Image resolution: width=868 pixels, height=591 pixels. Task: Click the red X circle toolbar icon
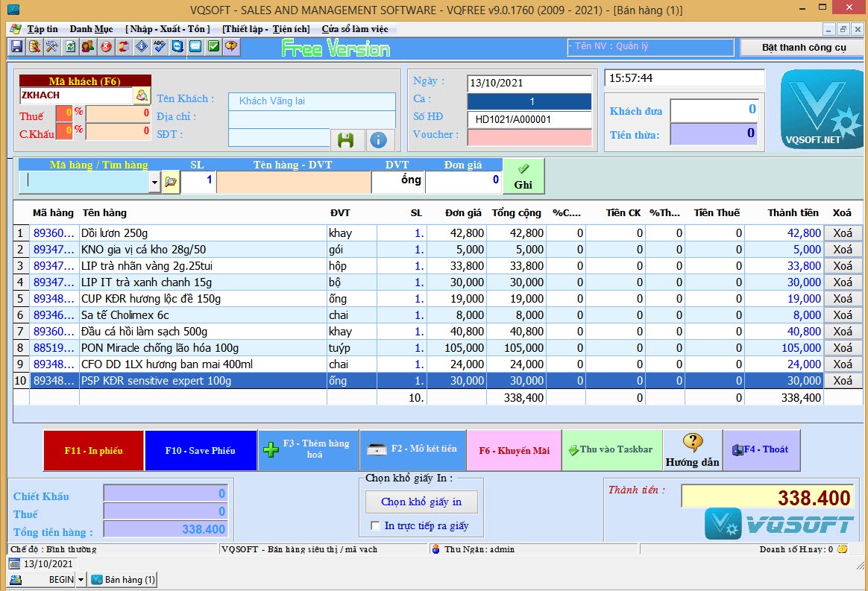point(106,46)
